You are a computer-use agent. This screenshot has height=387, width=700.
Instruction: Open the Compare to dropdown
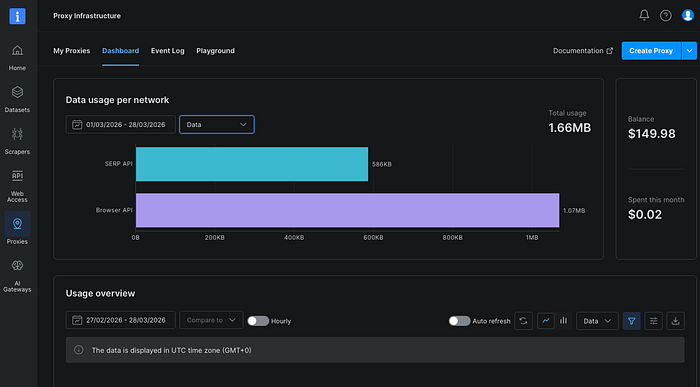[x=211, y=320]
